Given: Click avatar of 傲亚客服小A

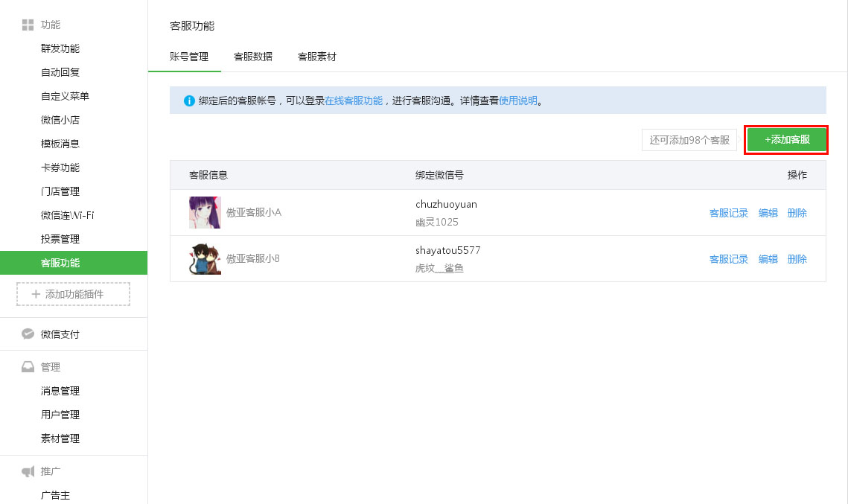Looking at the screenshot, I should click(205, 212).
